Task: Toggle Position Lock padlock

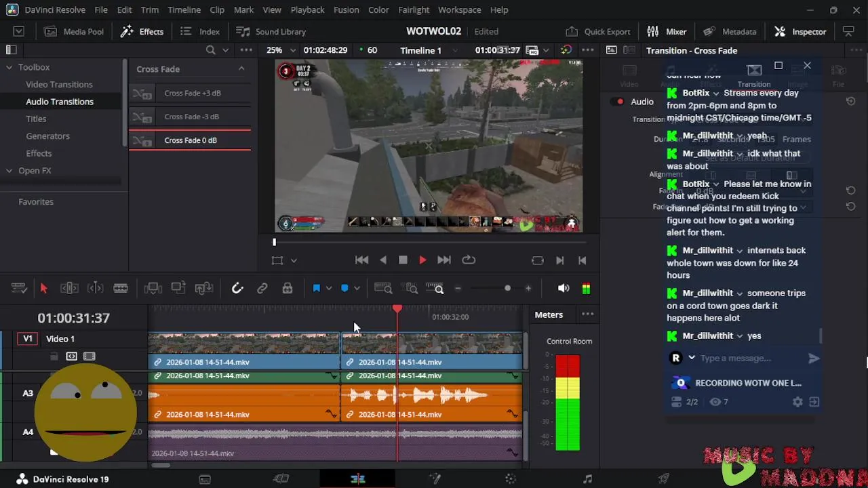Action: point(288,289)
